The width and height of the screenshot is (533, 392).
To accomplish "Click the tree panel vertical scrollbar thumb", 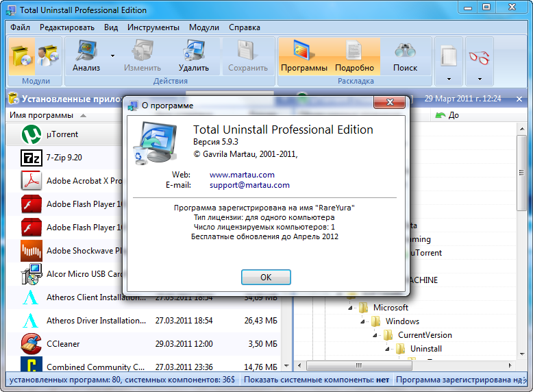I will (x=521, y=173).
